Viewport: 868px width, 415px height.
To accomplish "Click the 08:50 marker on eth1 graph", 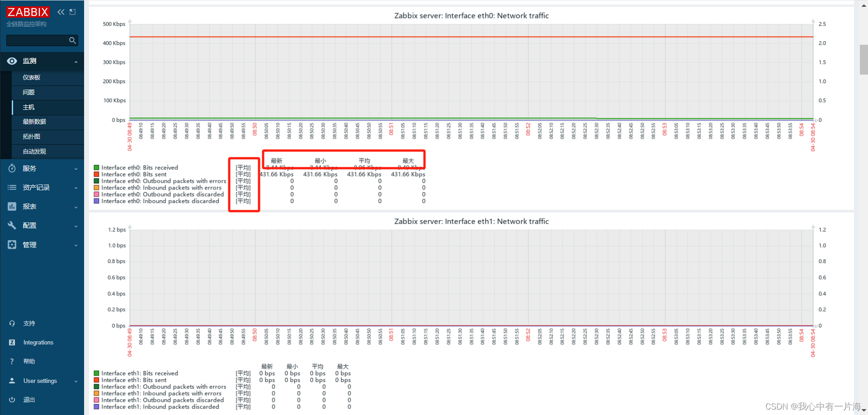I will (x=255, y=335).
